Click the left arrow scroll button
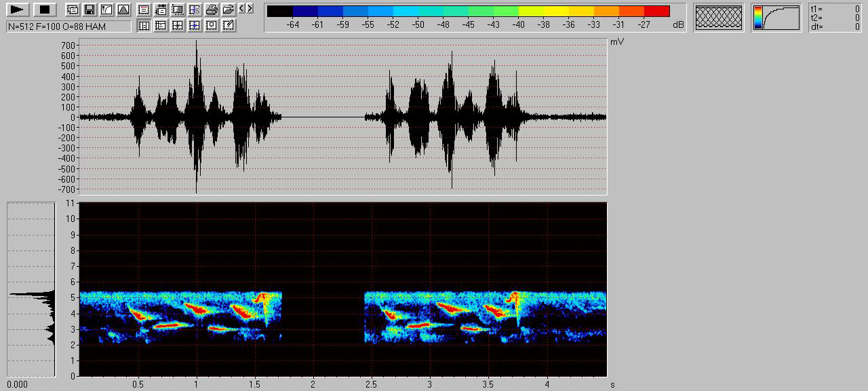 241,9
